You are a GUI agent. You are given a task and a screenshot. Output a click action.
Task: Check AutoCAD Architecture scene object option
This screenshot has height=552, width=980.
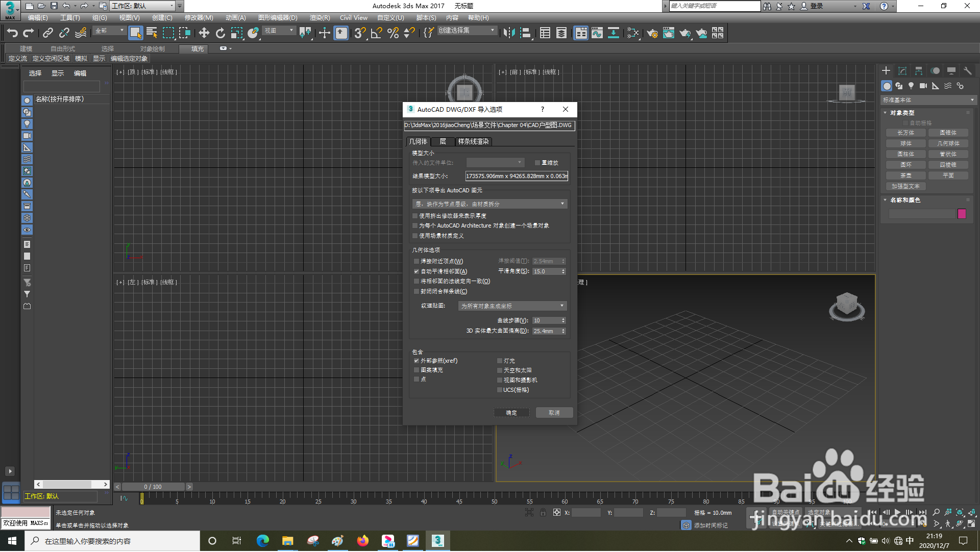(415, 225)
